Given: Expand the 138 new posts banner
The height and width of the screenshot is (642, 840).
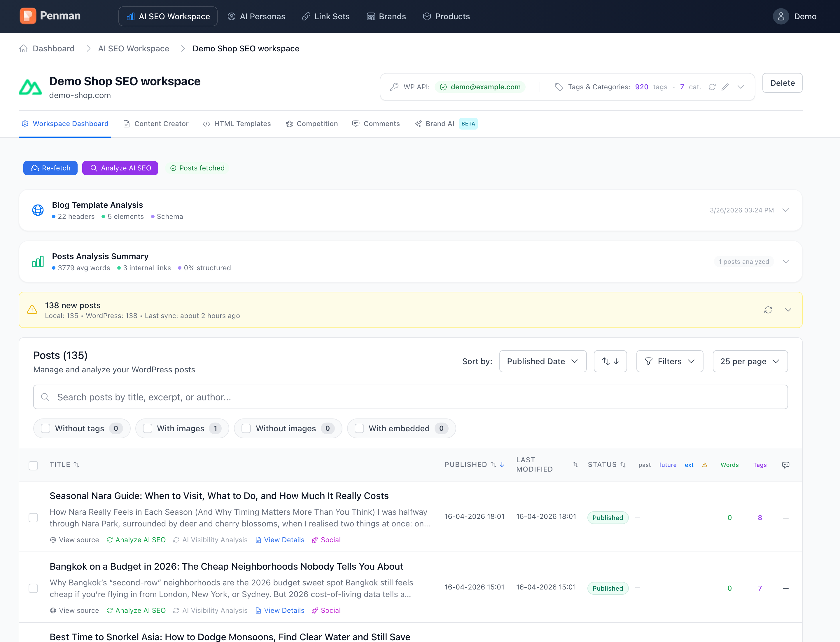Looking at the screenshot, I should (788, 310).
